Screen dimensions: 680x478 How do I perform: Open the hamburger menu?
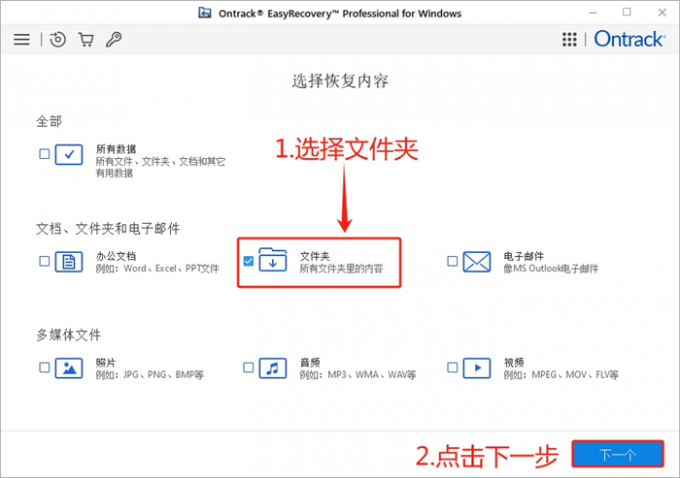22,39
